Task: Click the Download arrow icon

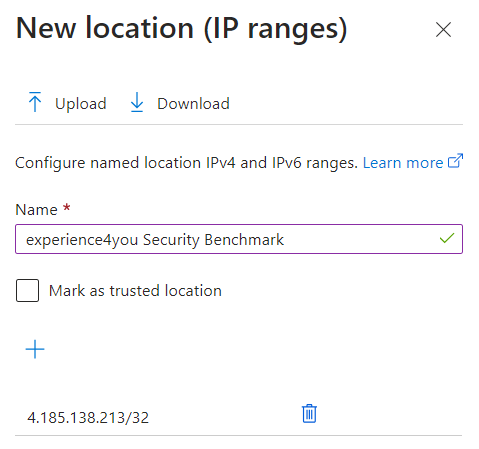Action: pos(137,102)
